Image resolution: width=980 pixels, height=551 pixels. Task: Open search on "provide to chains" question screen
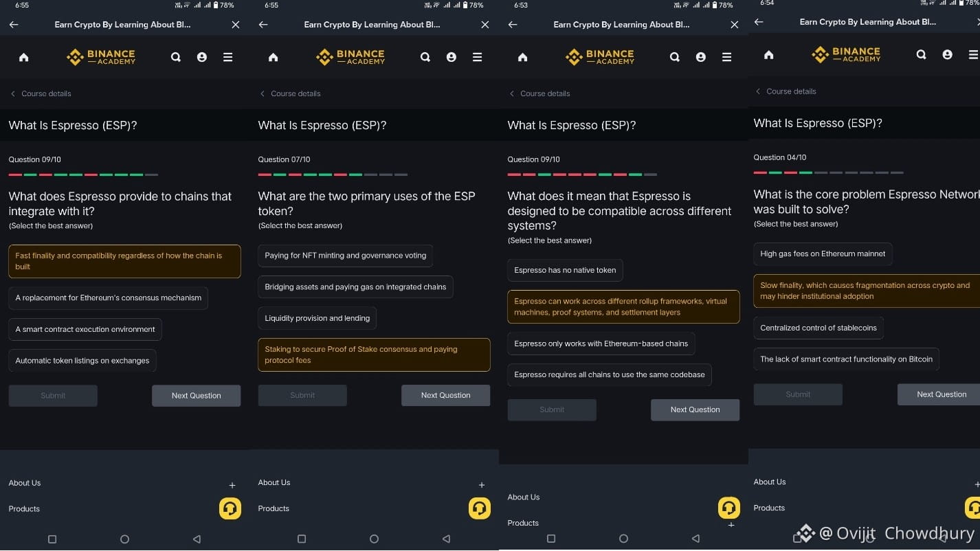pos(176,57)
